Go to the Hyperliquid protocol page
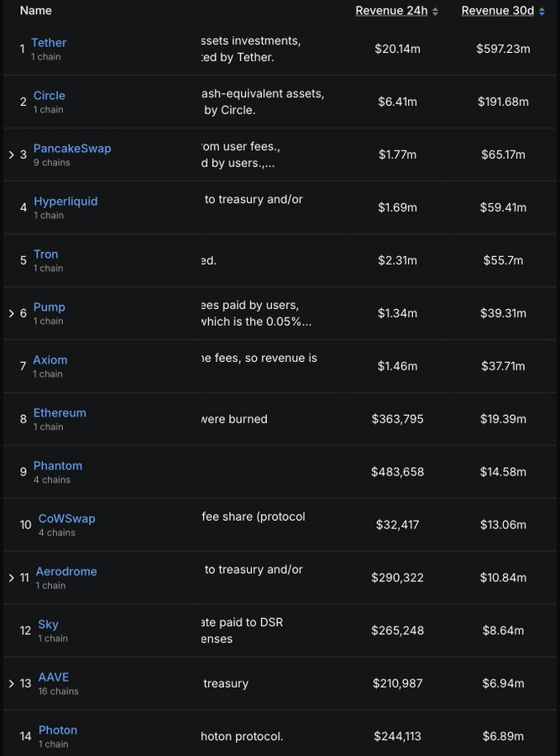 pyautogui.click(x=65, y=202)
